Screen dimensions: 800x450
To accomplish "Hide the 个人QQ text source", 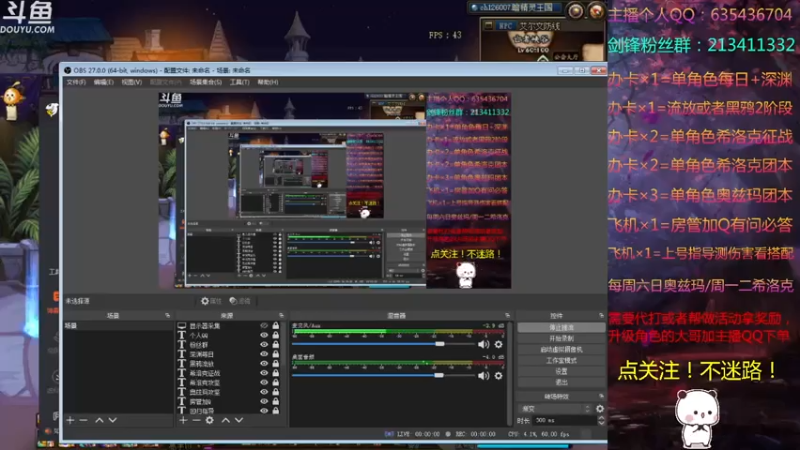I will (x=264, y=335).
